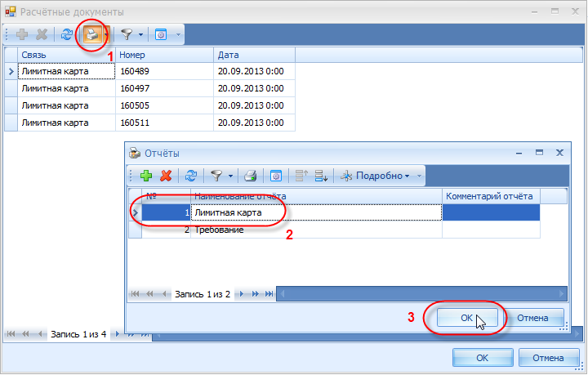Refresh the Отчёты list
The image size is (588, 375).
point(191,176)
